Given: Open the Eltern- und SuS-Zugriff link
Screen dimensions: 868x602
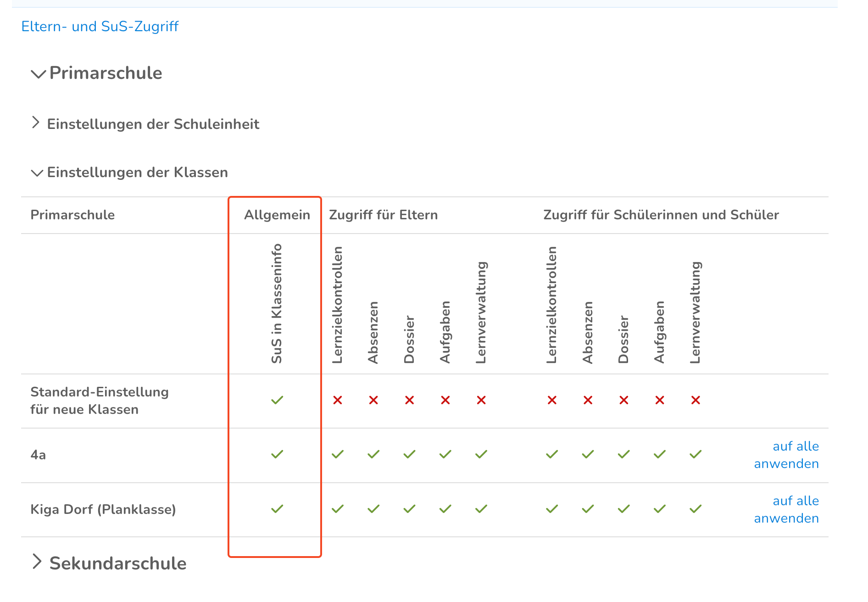Looking at the screenshot, I should pyautogui.click(x=100, y=27).
